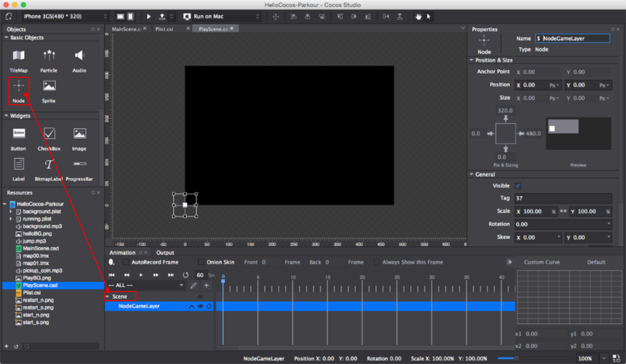Step back one frame
This screenshot has width=626, height=364.
(x=127, y=275)
